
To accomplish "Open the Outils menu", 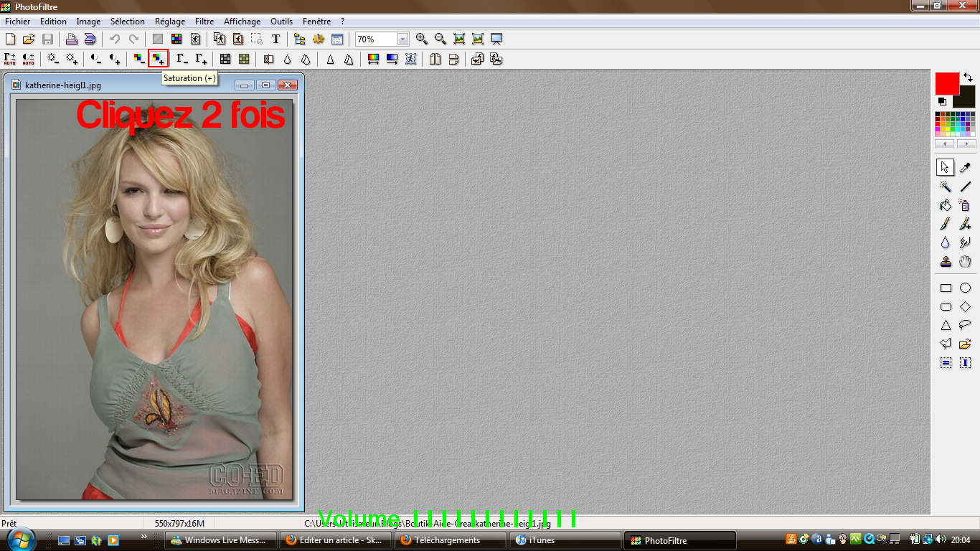I will click(282, 22).
